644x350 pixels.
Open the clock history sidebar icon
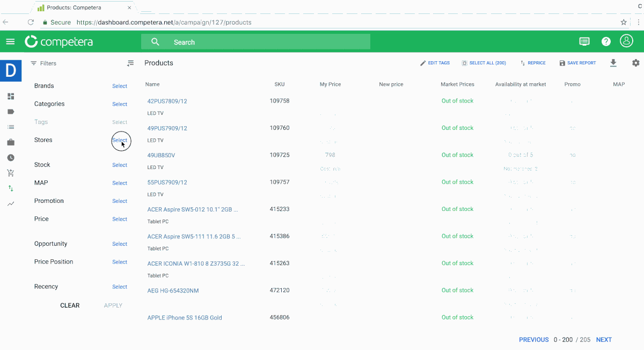click(x=11, y=158)
